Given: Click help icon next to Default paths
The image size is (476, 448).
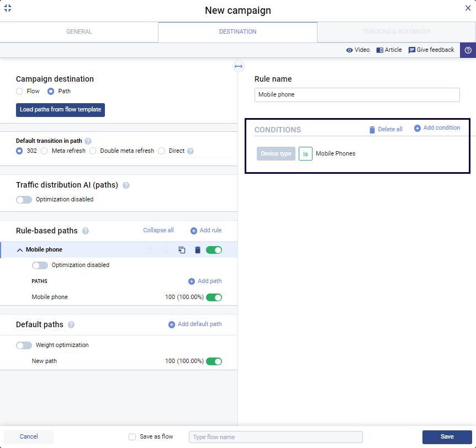Looking at the screenshot, I should click(x=71, y=325).
